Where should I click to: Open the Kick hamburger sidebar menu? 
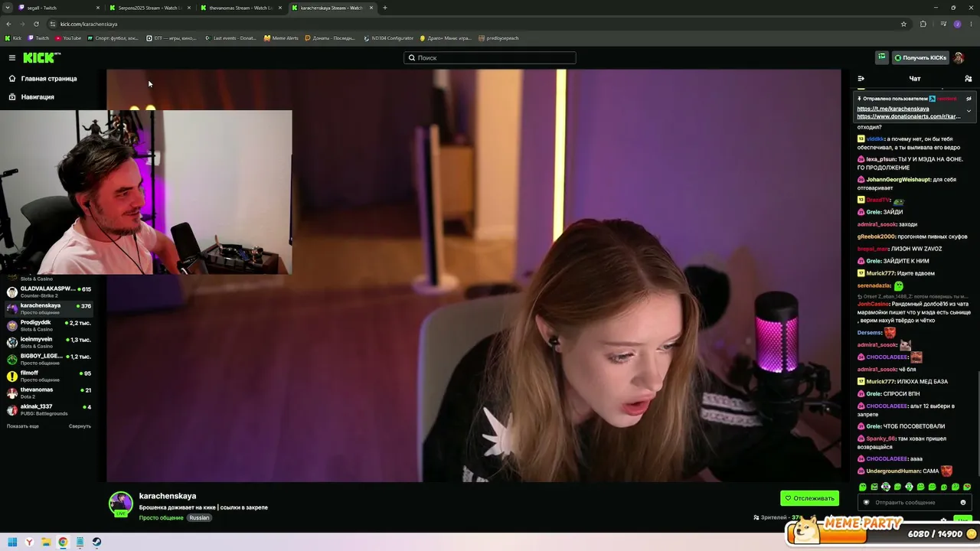point(12,57)
